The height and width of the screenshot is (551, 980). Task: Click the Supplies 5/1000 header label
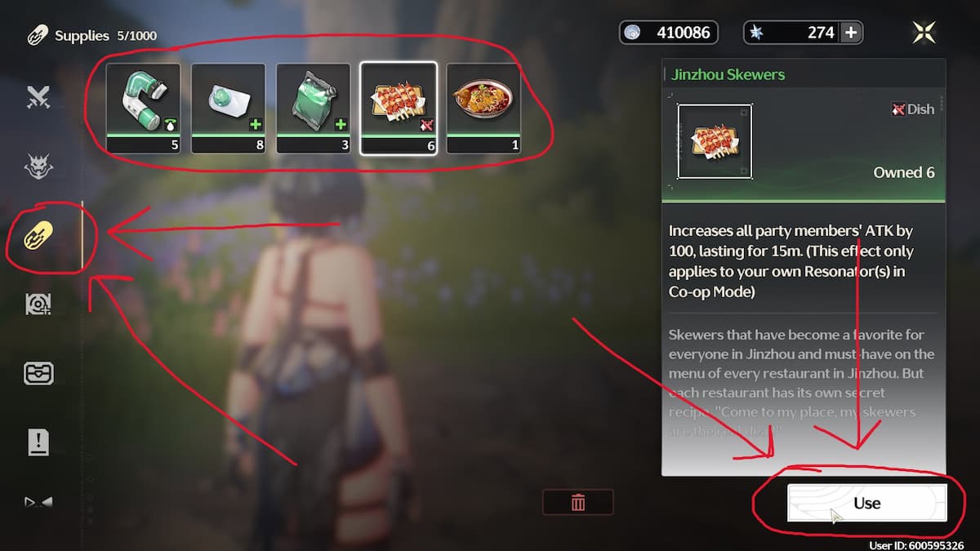pos(105,36)
